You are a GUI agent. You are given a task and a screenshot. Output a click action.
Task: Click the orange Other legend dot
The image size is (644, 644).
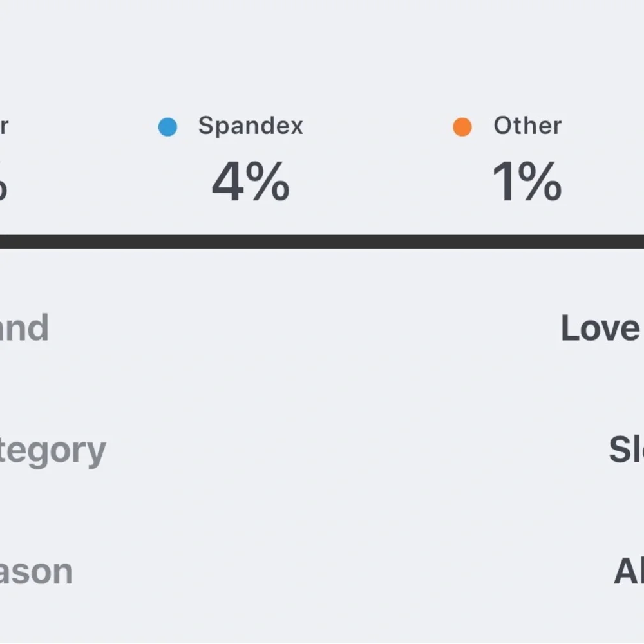tap(462, 127)
